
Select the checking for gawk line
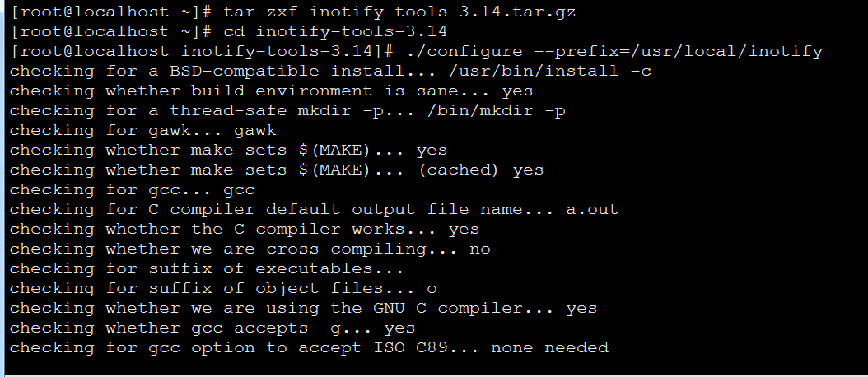[x=142, y=131]
